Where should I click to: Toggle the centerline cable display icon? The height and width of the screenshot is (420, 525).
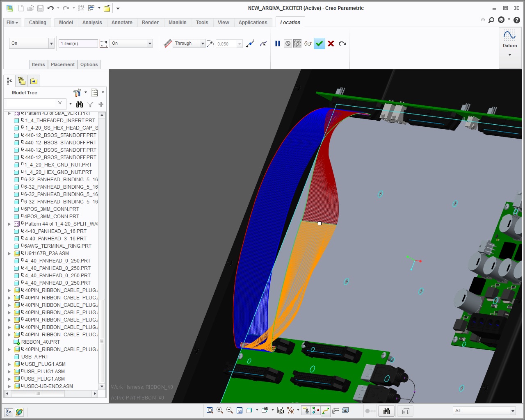tap(326, 411)
